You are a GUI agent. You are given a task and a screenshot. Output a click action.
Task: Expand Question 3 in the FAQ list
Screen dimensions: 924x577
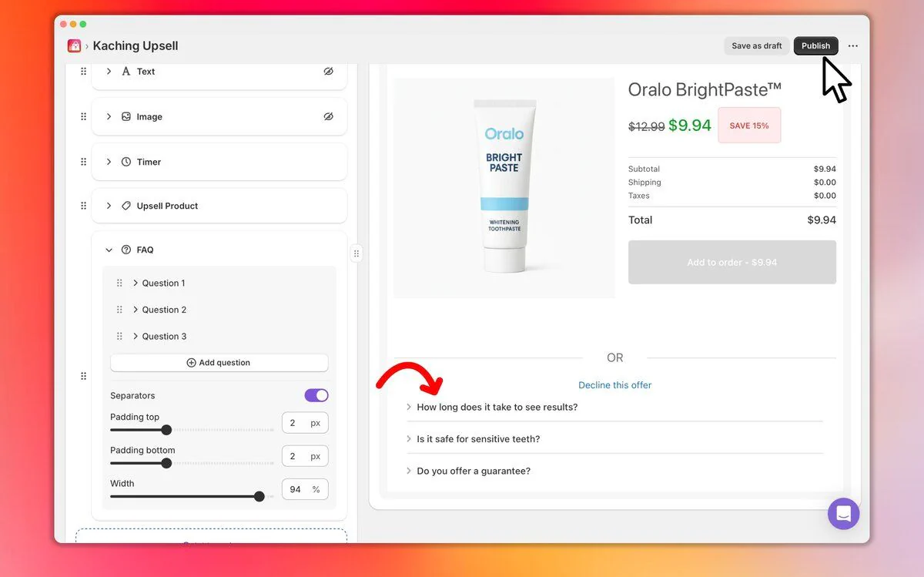(136, 336)
